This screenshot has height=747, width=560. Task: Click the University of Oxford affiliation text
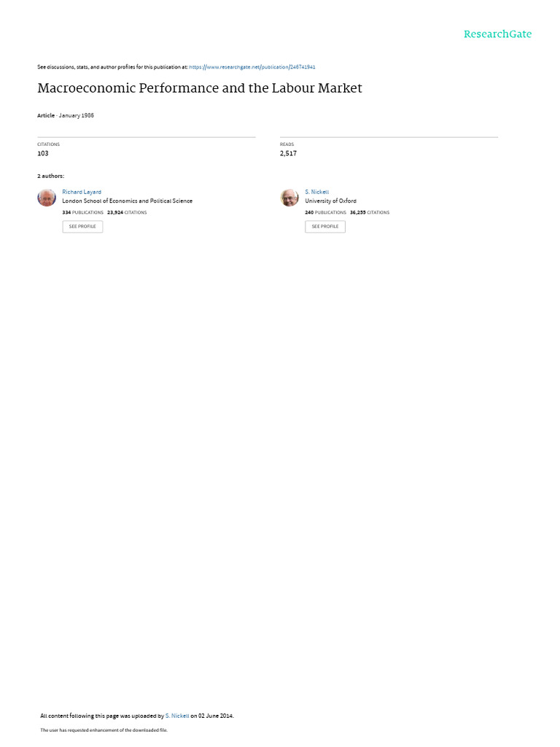point(330,201)
